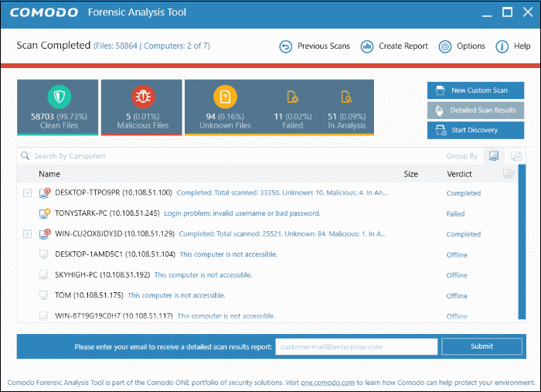Toggle group by computers view

tap(493, 156)
